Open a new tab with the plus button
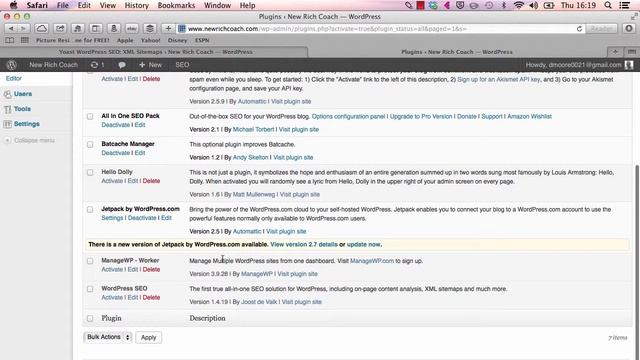640x360 pixels. (x=615, y=52)
